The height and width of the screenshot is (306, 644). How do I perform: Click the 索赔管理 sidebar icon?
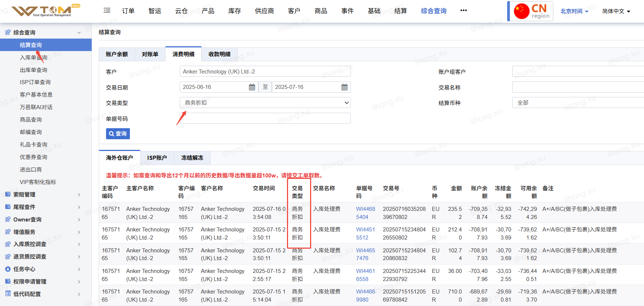click(8, 194)
